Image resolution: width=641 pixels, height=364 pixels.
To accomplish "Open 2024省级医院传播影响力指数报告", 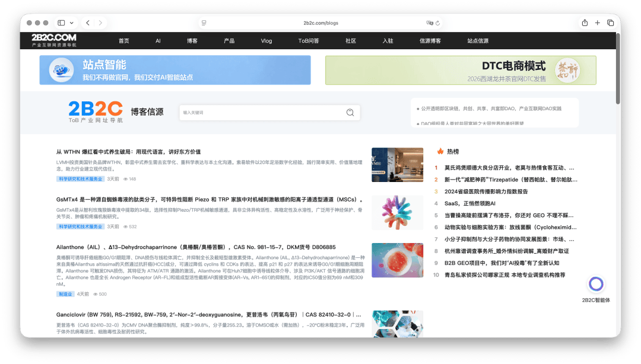I will (486, 191).
